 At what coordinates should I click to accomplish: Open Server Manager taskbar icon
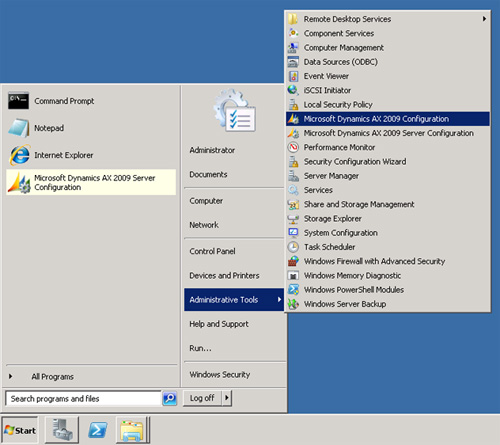pyautogui.click(x=62, y=430)
